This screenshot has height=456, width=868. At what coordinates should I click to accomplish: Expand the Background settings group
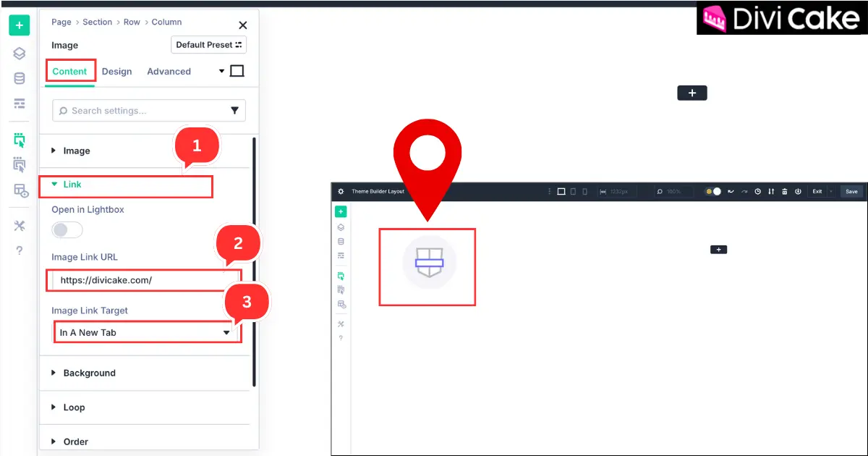[145, 373]
